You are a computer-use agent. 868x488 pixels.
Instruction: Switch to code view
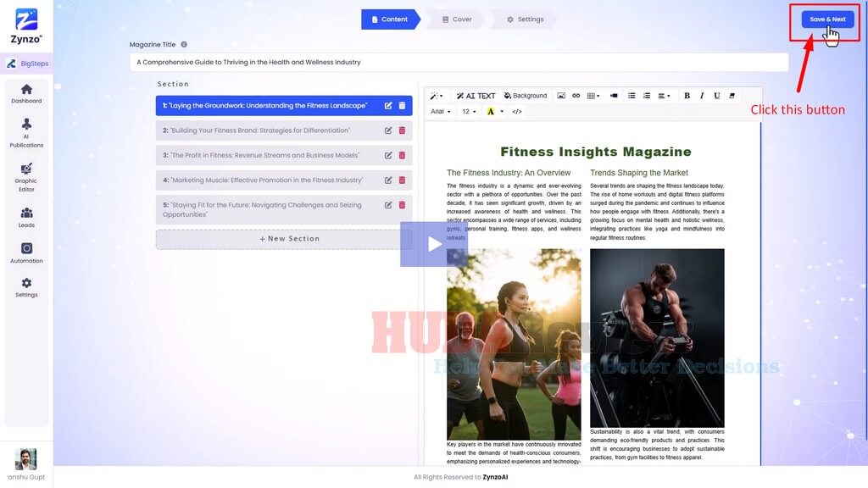pyautogui.click(x=517, y=111)
